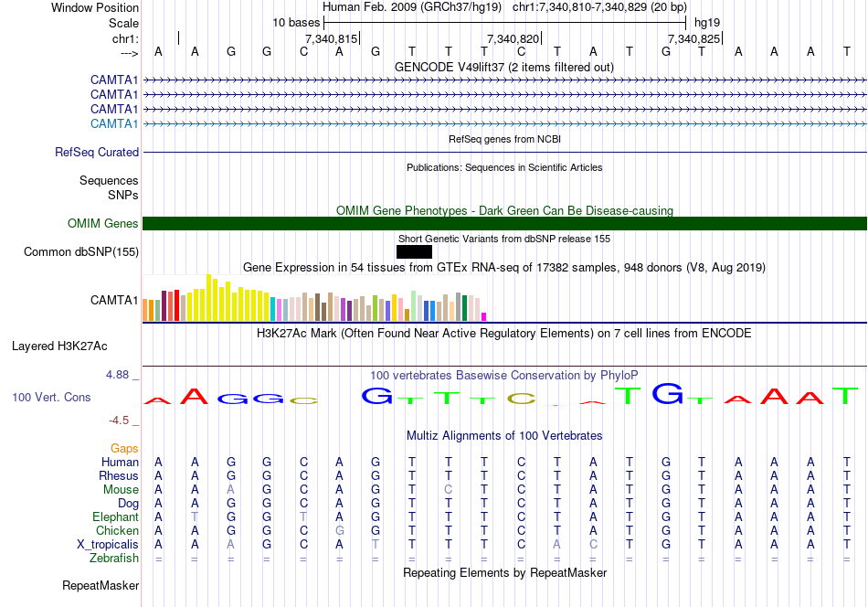Click the RefSeq Curated gene line
868x607 pixels.
pos(504,153)
